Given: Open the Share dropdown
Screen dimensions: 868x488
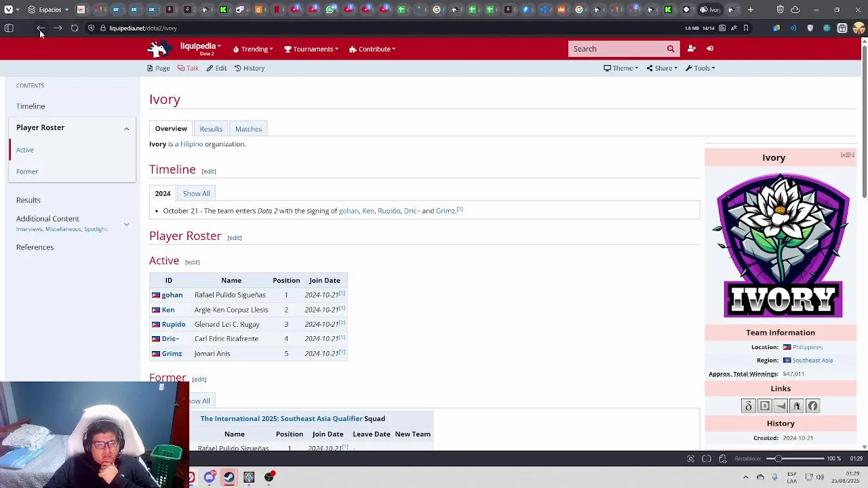Looking at the screenshot, I should 662,68.
